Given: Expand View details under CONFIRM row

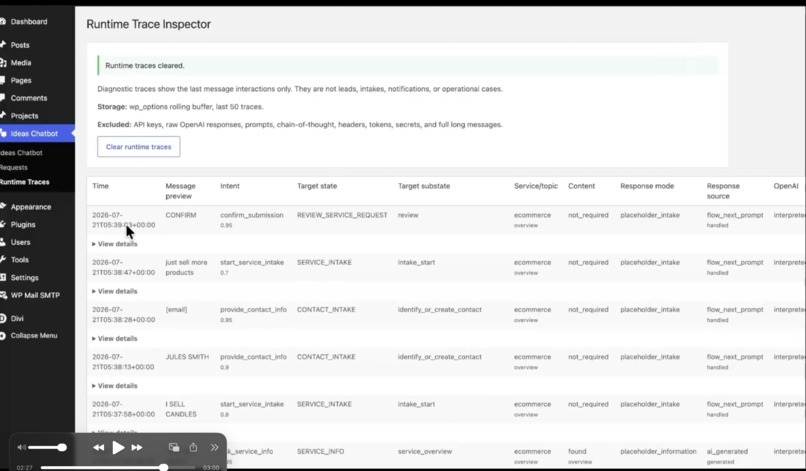Looking at the screenshot, I should click(115, 244).
